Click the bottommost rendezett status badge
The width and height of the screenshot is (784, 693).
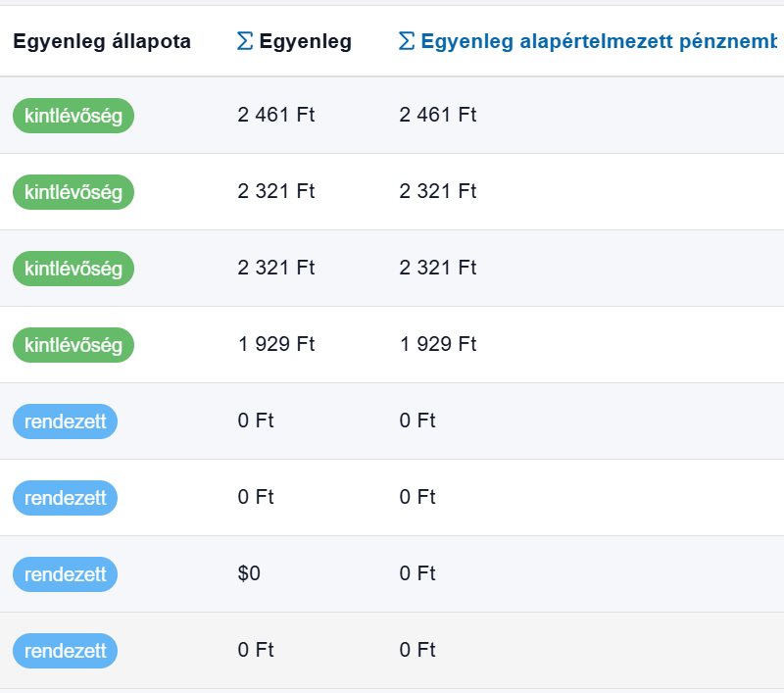pos(65,650)
